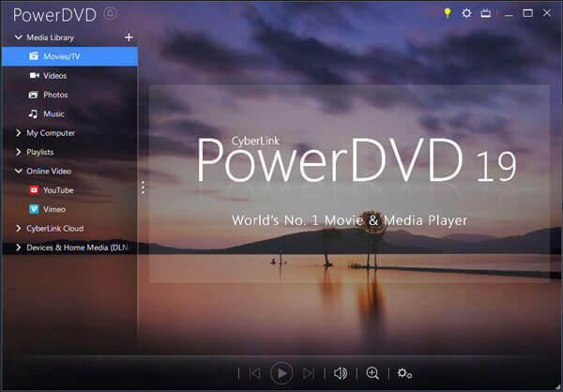Minimize the PowerDVD window
The width and height of the screenshot is (563, 392).
[509, 14]
